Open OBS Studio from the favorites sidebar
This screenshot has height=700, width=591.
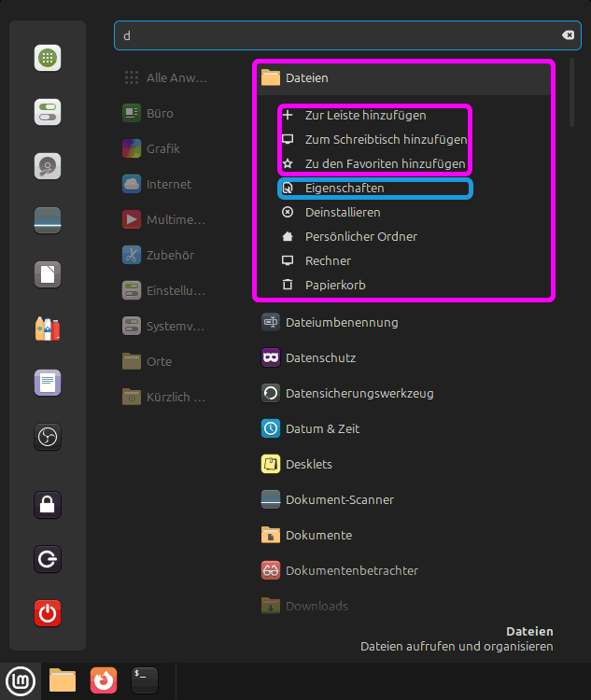point(48,437)
